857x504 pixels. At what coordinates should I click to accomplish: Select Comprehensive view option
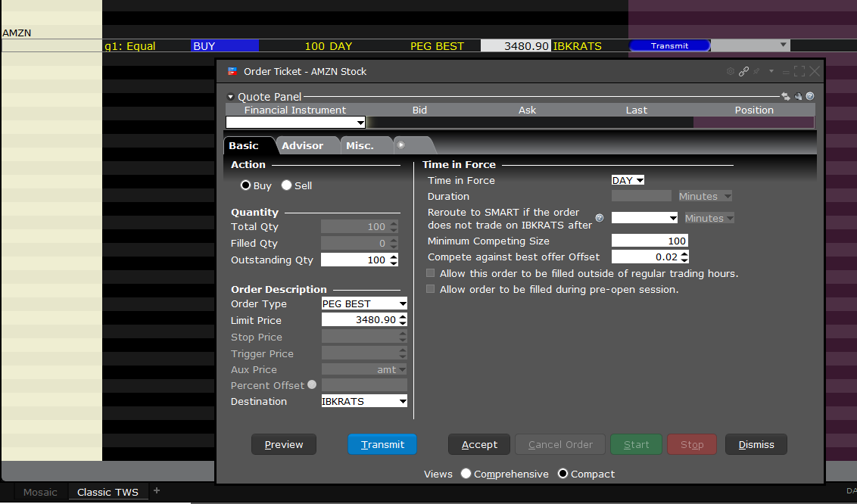pos(466,474)
